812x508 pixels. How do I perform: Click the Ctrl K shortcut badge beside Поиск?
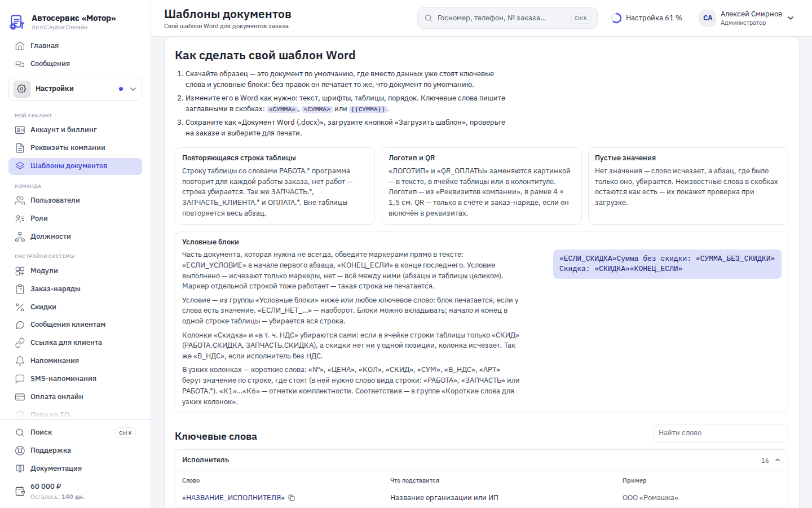tap(126, 433)
